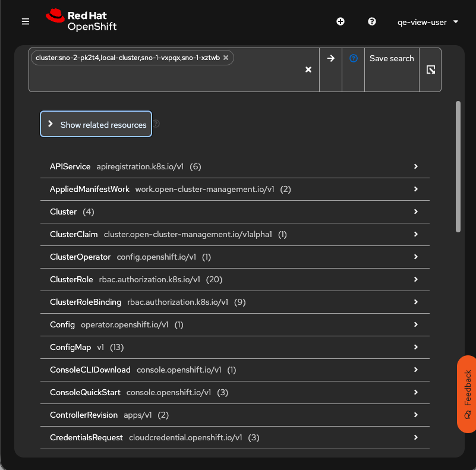Image resolution: width=476 pixels, height=470 pixels.
Task: Remove the cluster filter chip
Action: click(226, 58)
